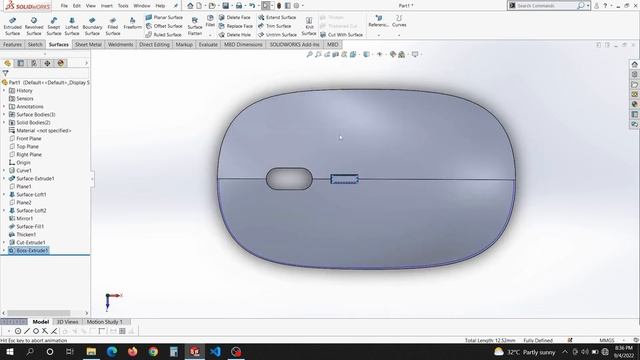
Task: Expand the Cut-Extrude1 feature
Action: pyautogui.click(x=4, y=242)
